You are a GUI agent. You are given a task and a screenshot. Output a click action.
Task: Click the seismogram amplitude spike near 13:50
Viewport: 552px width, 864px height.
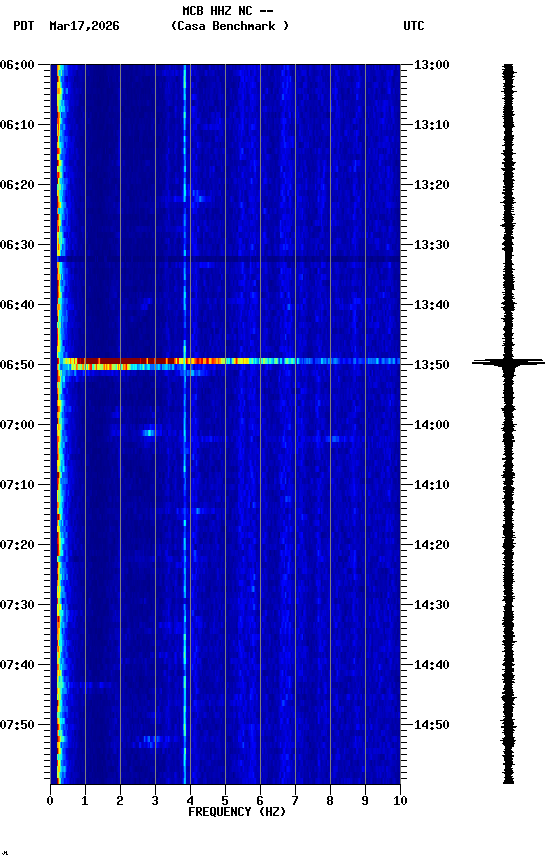pyautogui.click(x=508, y=363)
